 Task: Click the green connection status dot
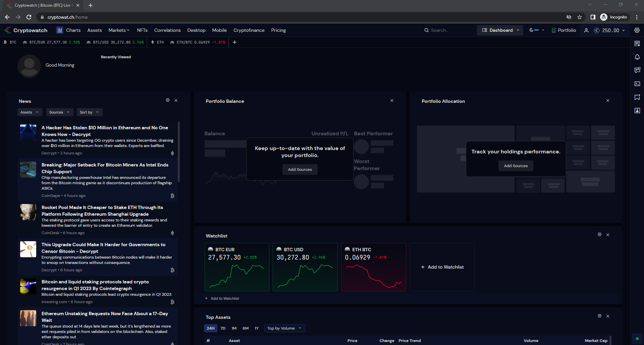pyautogui.click(x=637, y=339)
